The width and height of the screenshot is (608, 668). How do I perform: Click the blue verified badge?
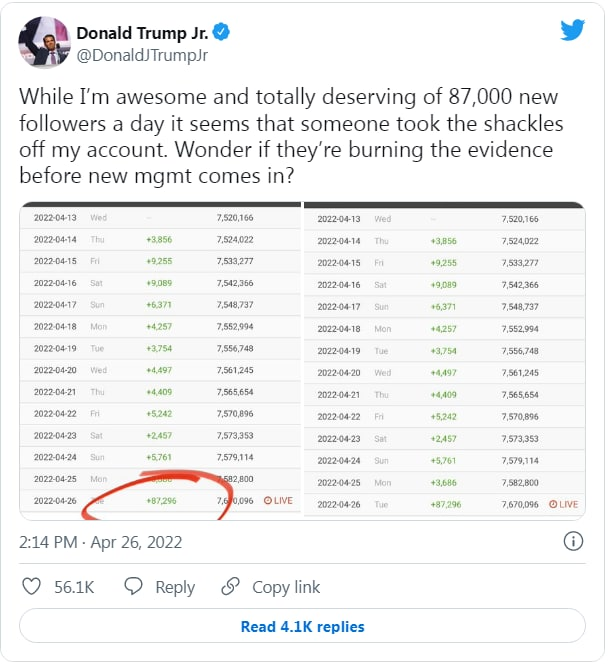tap(221, 33)
